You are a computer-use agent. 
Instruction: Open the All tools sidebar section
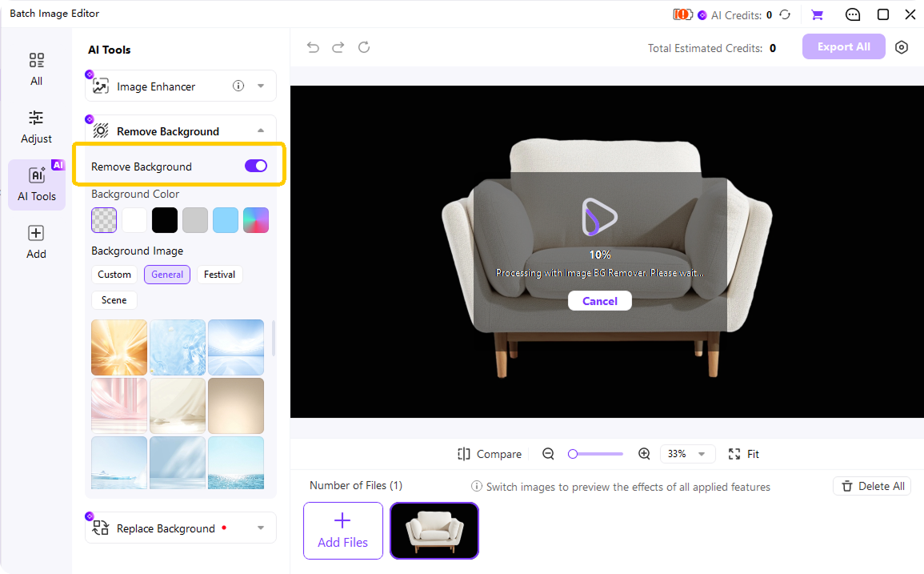point(37,69)
